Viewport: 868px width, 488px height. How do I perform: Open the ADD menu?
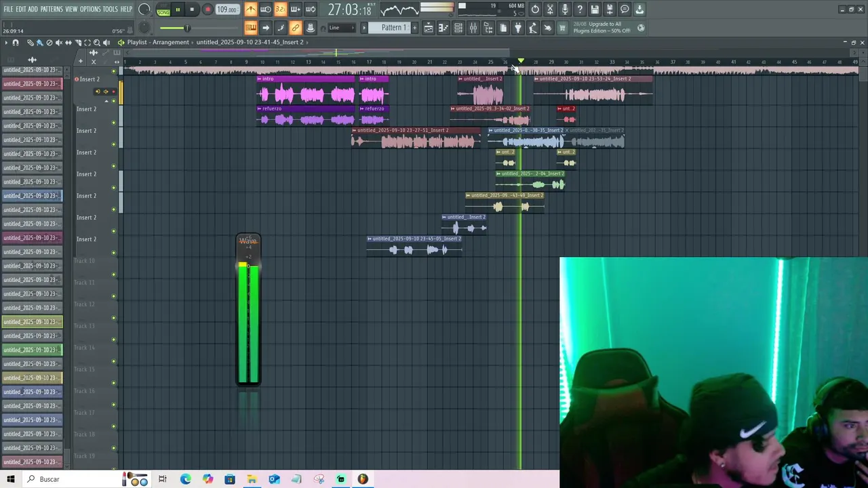[33, 9]
